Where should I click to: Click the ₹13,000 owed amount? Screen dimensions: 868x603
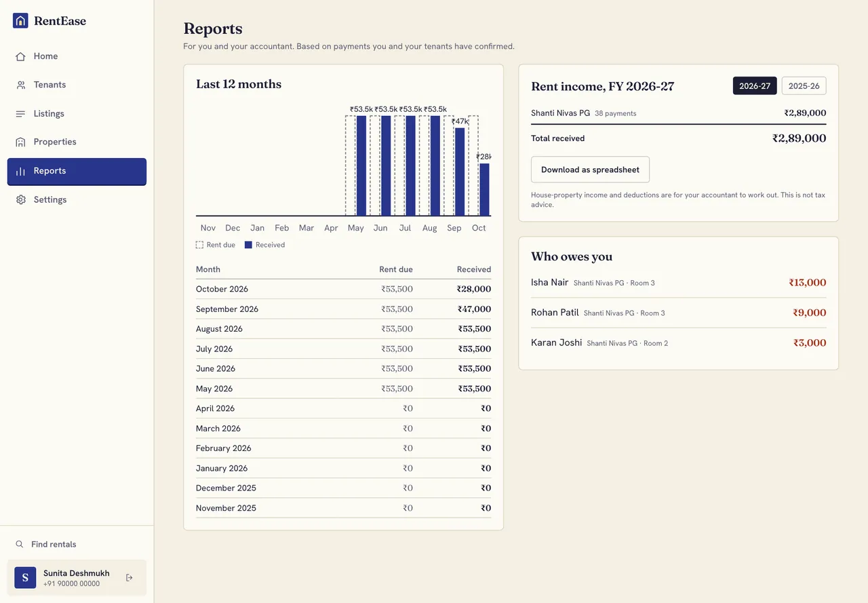(807, 283)
